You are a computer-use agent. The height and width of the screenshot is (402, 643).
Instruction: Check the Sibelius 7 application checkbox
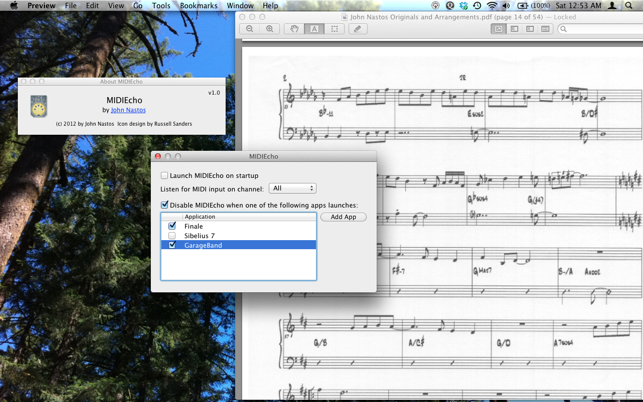(x=172, y=235)
